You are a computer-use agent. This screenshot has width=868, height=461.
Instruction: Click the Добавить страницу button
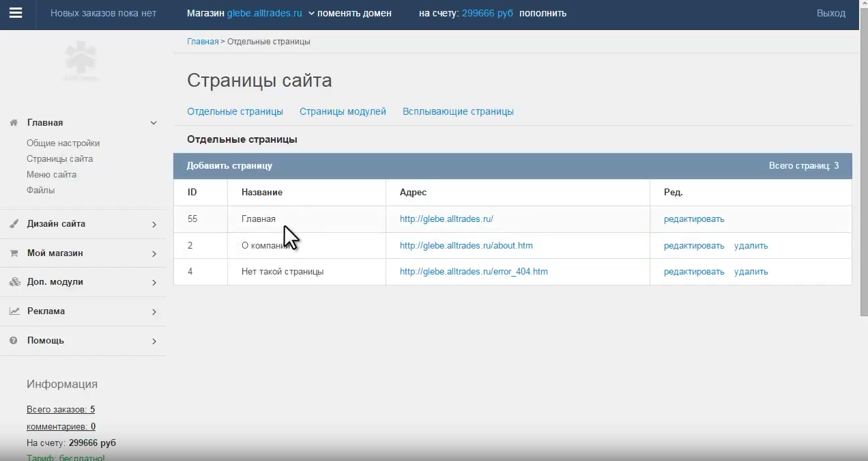(x=229, y=165)
